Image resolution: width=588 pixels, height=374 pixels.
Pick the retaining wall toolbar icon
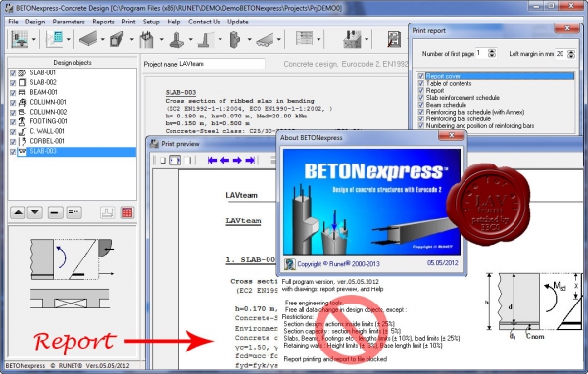[206, 39]
